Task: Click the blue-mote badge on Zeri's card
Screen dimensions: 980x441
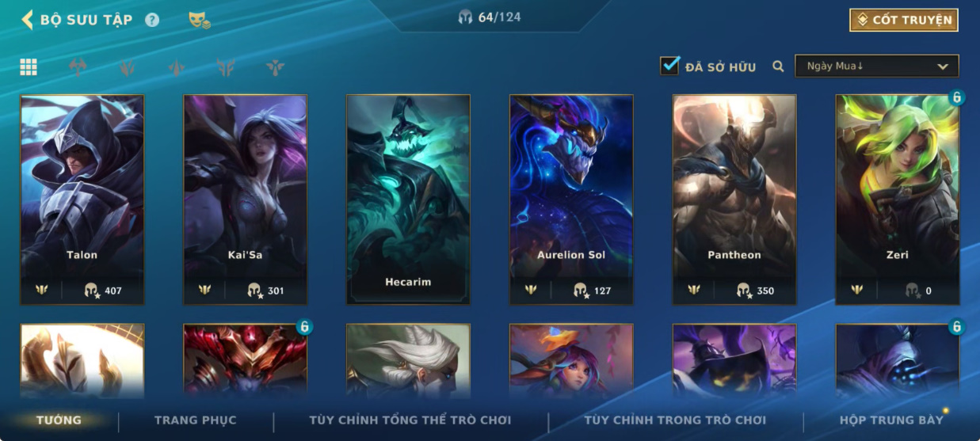Action: 956,97
